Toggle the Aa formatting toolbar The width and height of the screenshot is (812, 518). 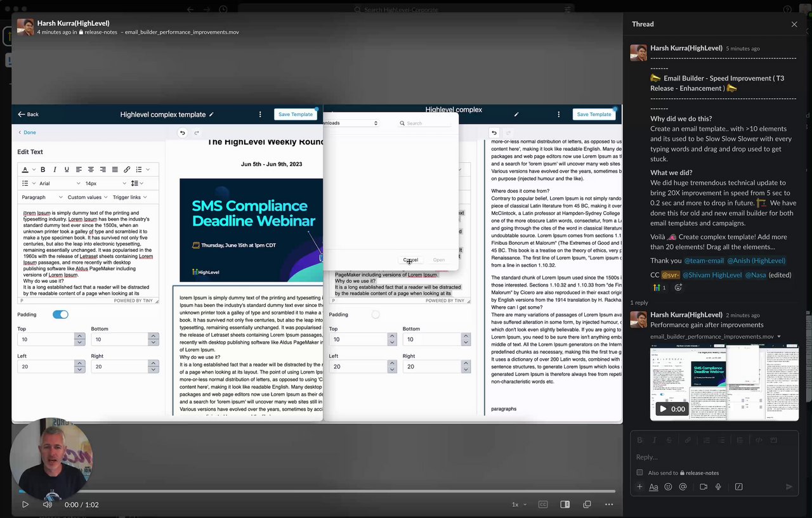[x=653, y=487]
